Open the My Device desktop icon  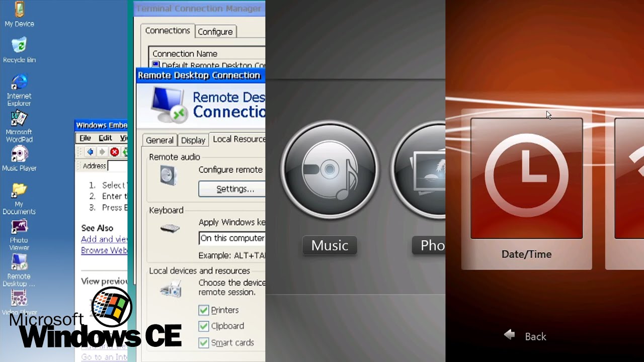click(19, 14)
